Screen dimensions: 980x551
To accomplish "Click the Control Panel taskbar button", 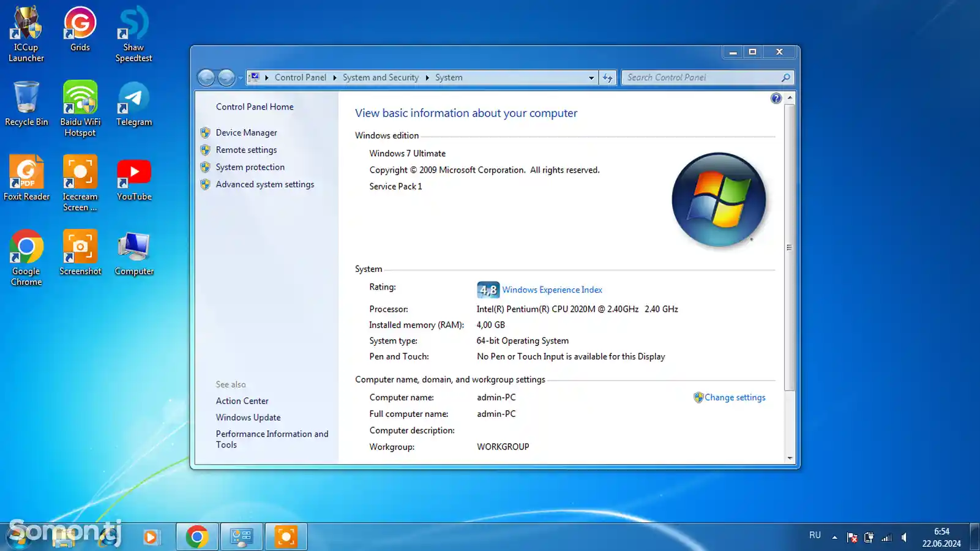I will pos(241,537).
